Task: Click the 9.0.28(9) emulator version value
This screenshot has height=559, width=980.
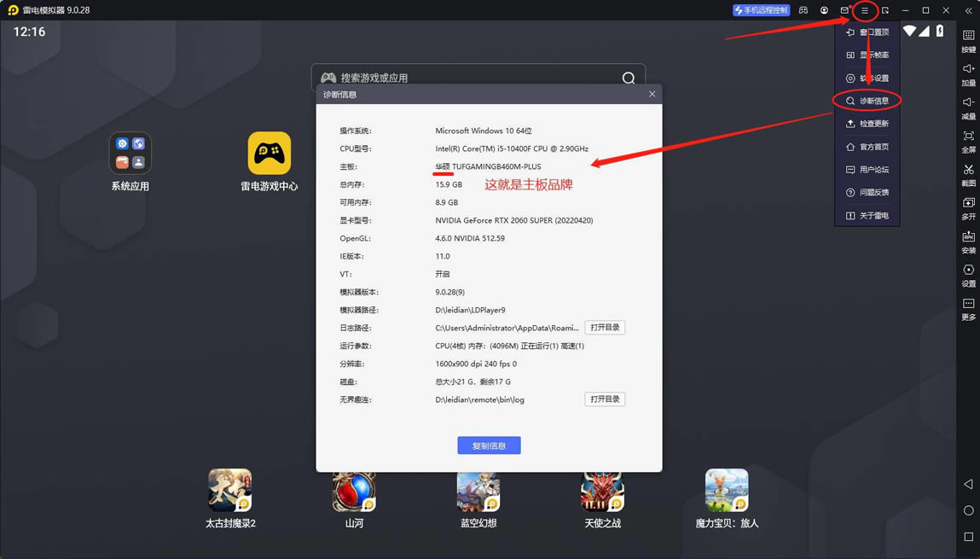Action: (449, 292)
